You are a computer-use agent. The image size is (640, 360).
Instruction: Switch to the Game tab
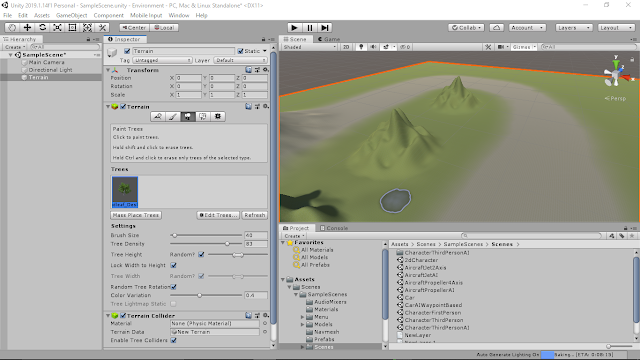[x=329, y=39]
